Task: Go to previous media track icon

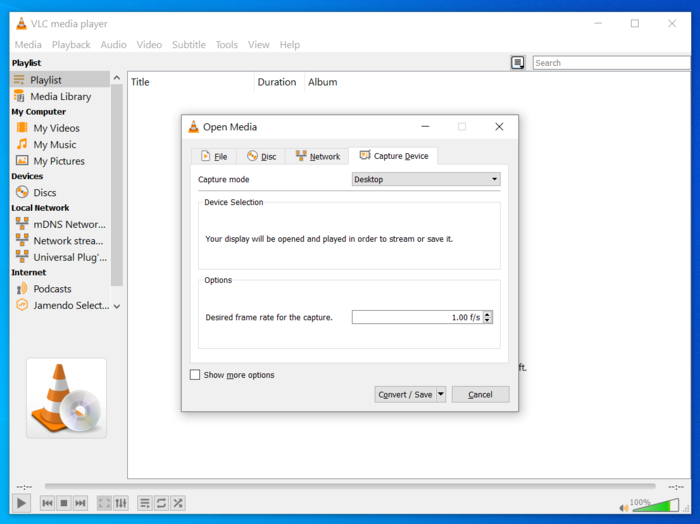Action: click(47, 503)
